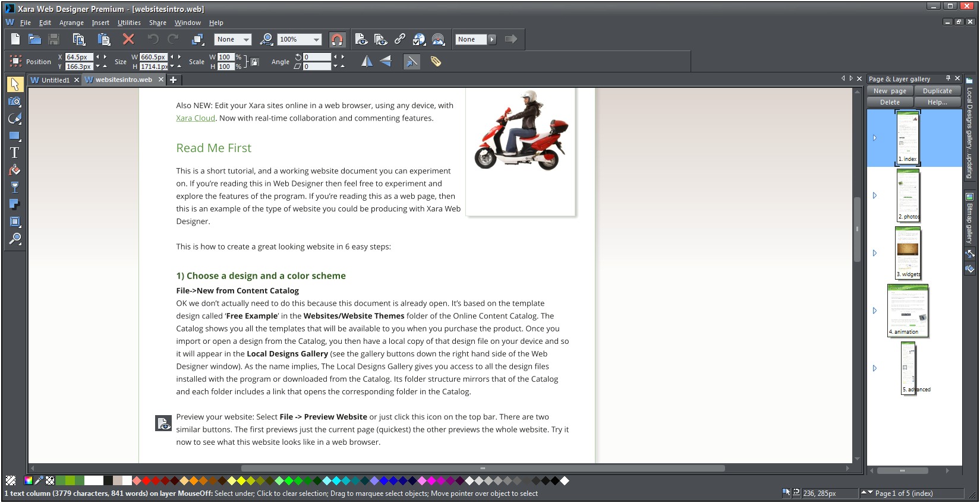Viewport: 980px width, 503px height.
Task: Preview the whole website
Action: (381, 39)
